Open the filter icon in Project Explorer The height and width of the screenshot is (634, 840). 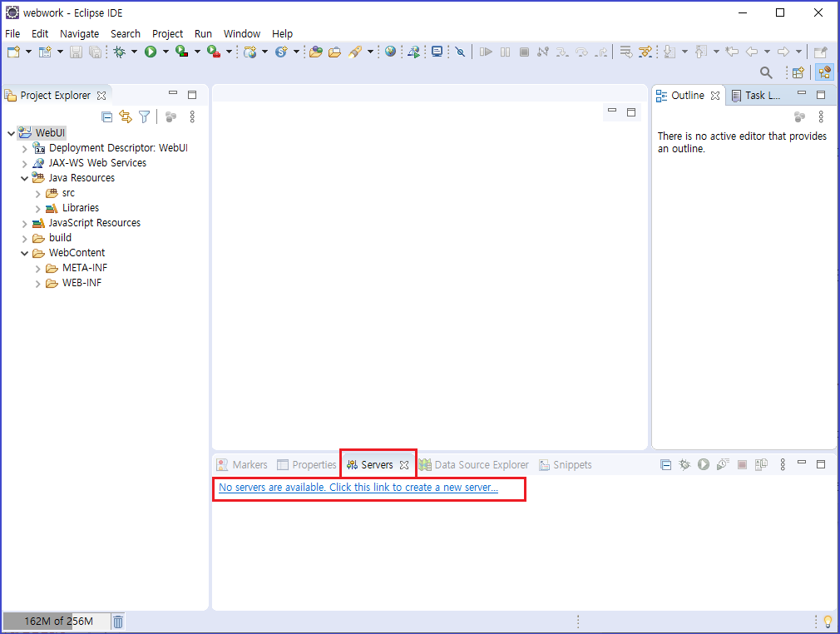coord(144,116)
